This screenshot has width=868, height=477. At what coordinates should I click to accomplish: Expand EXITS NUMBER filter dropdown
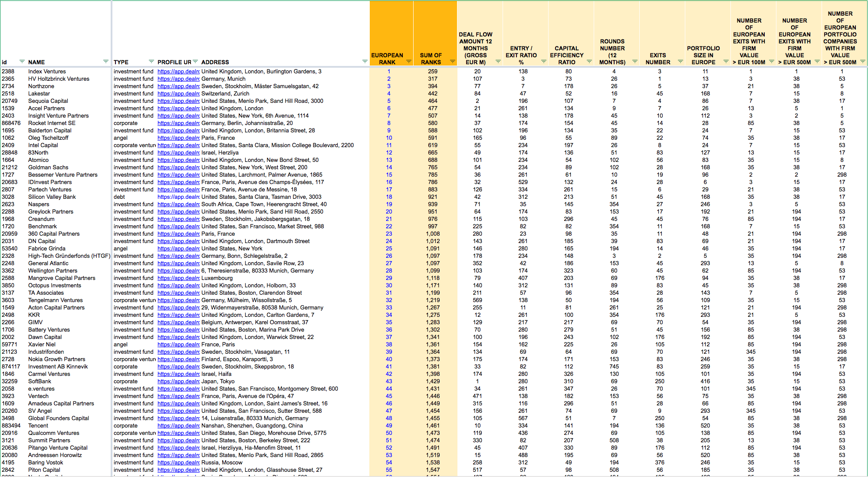[680, 62]
